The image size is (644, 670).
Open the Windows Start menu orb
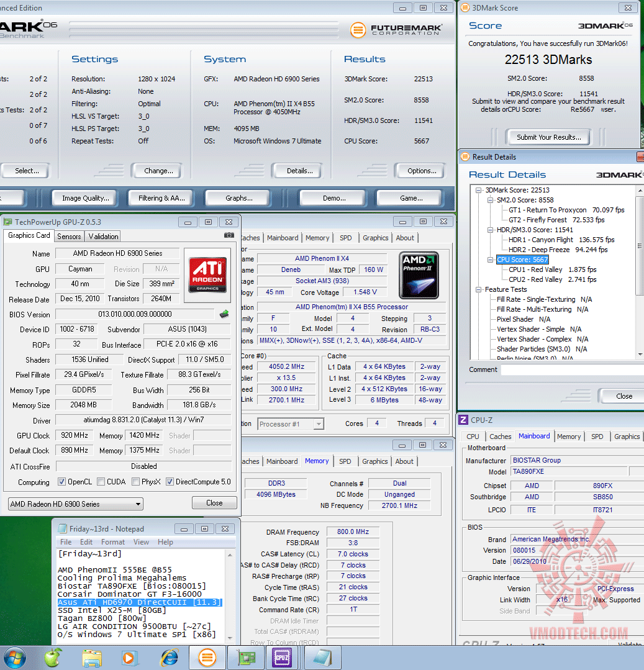click(16, 656)
